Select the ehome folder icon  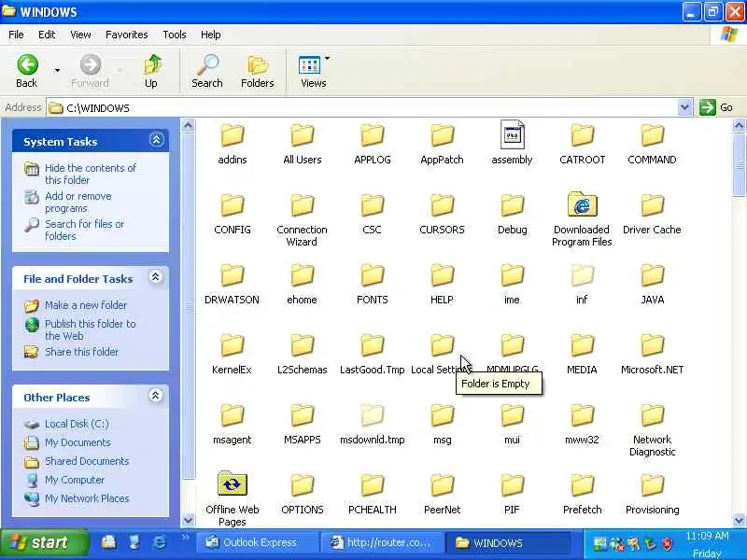coord(302,275)
